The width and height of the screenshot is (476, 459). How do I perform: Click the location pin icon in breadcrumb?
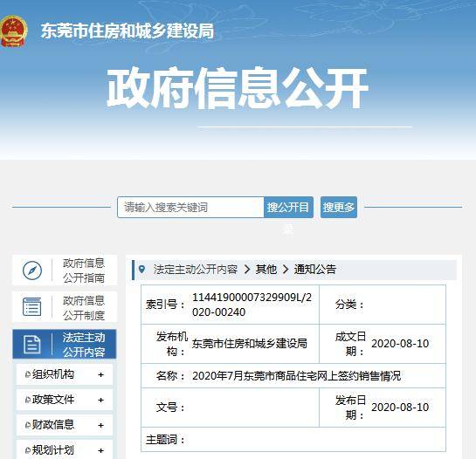pos(141,269)
